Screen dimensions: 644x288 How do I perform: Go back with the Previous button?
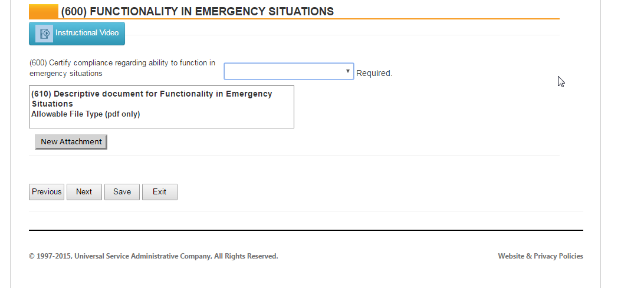click(x=47, y=192)
